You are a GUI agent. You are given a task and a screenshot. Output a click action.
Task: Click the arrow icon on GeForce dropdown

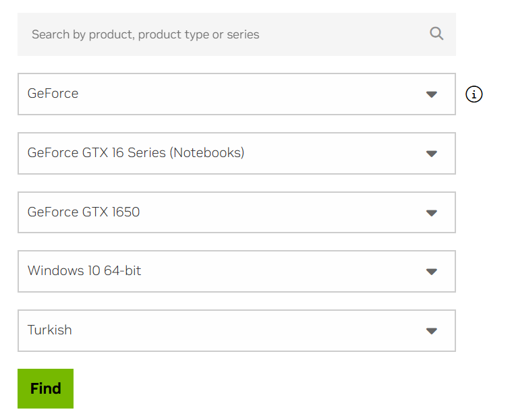click(x=432, y=94)
